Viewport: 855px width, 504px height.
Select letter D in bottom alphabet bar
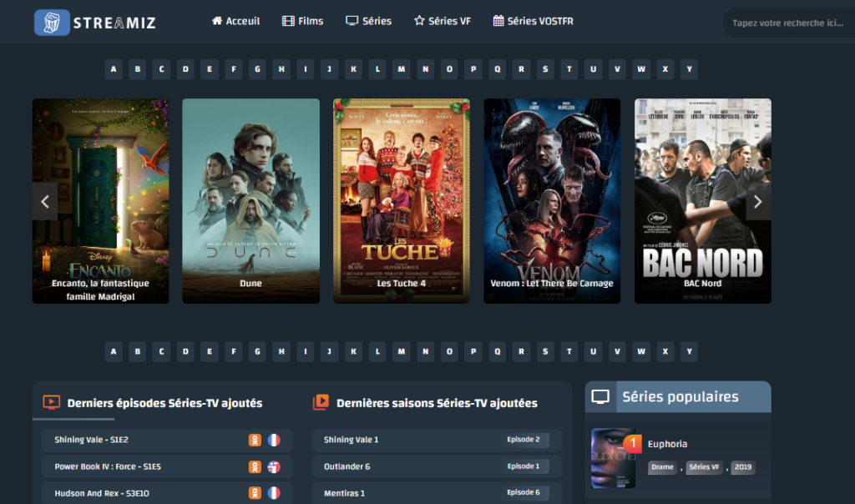tap(185, 351)
